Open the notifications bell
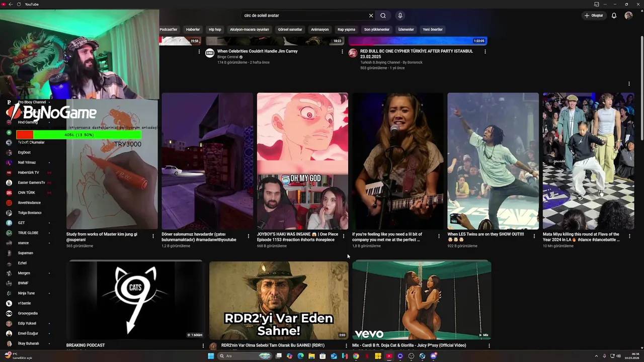Viewport: 644px width, 362px height. (x=614, y=16)
